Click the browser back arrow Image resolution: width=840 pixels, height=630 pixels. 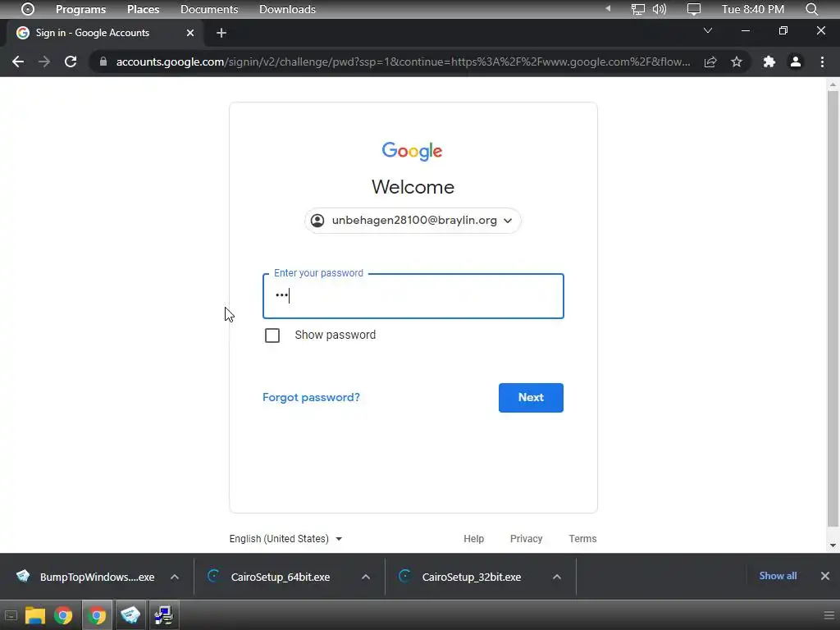pos(18,62)
